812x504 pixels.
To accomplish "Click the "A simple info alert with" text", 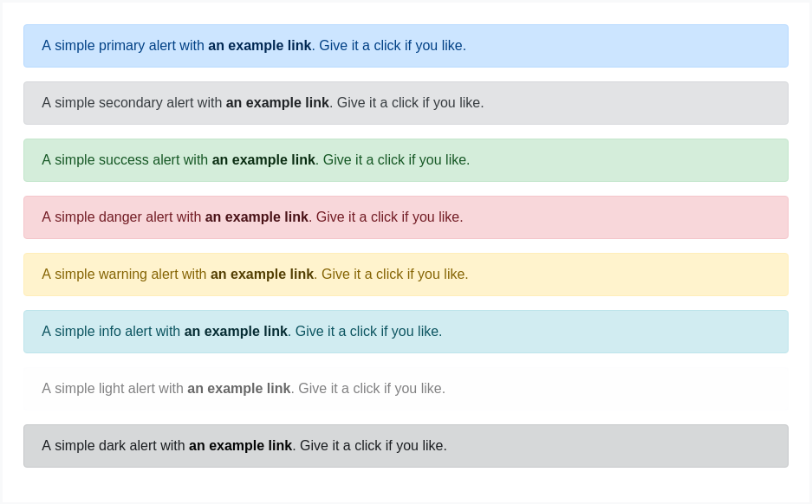I will click(x=111, y=332).
